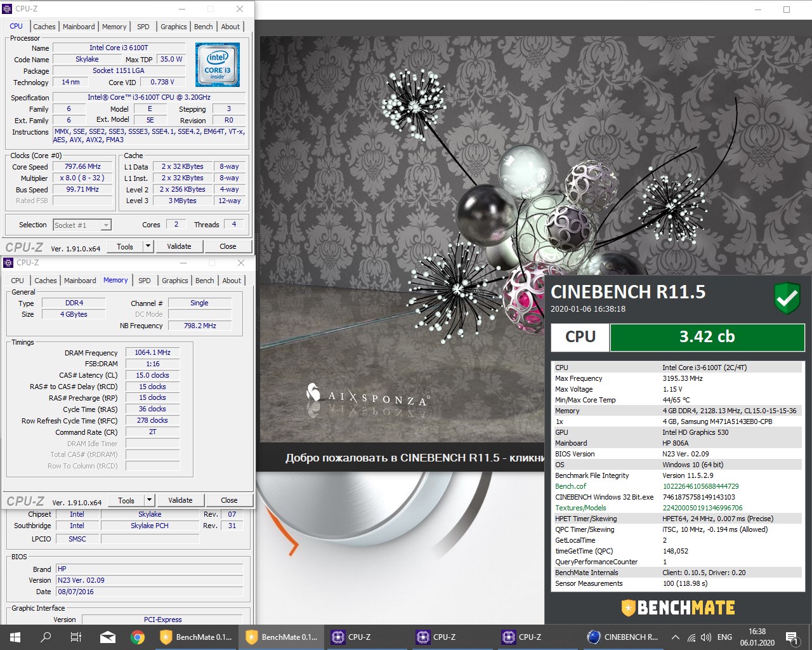
Task: Click the Intel Core i3 logo badge
Action: pyautogui.click(x=218, y=65)
